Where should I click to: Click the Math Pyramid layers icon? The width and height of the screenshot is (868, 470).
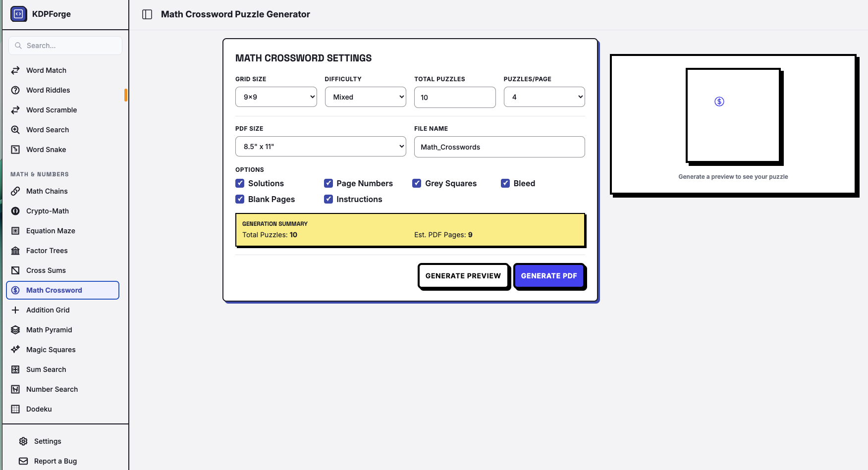click(x=15, y=330)
